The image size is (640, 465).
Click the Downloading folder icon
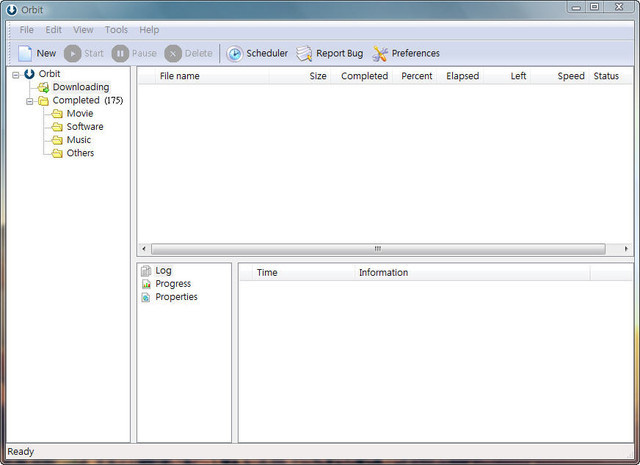(x=43, y=87)
